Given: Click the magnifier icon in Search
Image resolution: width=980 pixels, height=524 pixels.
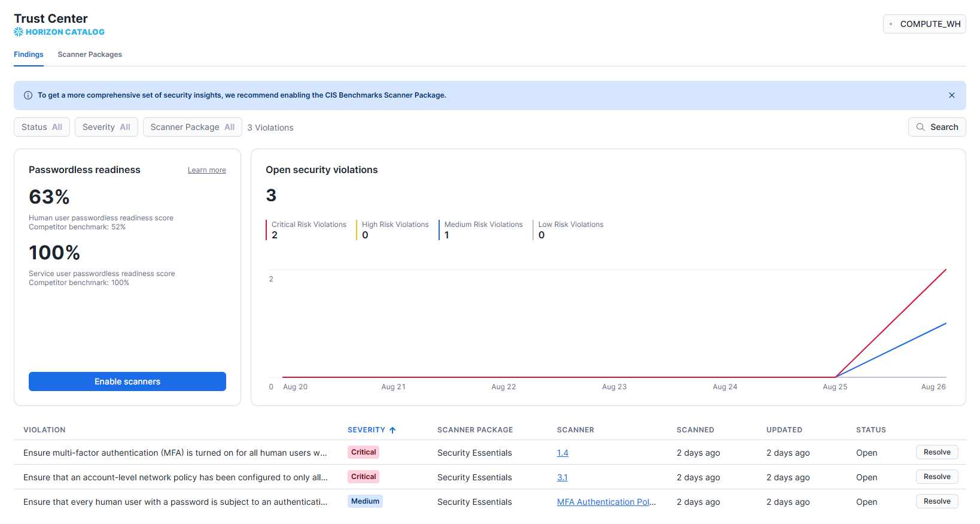Looking at the screenshot, I should (x=920, y=127).
